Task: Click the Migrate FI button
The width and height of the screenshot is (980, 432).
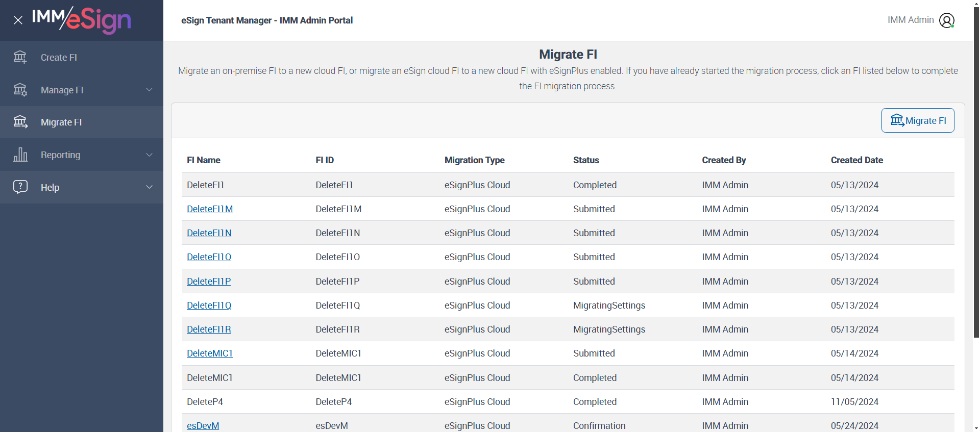Action: (918, 120)
